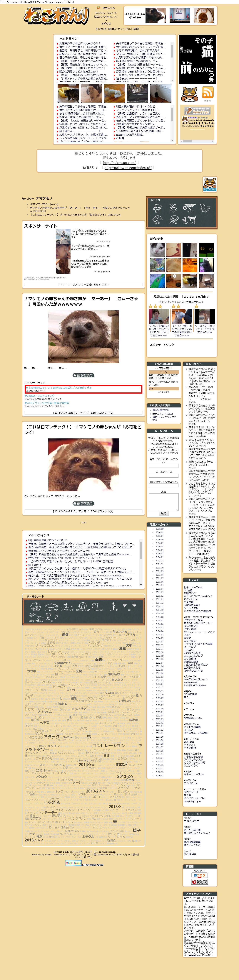Open the ウクレレ video thumbnail
Image resolution: width=239 pixels, height=980 pixels.
click(159, 317)
